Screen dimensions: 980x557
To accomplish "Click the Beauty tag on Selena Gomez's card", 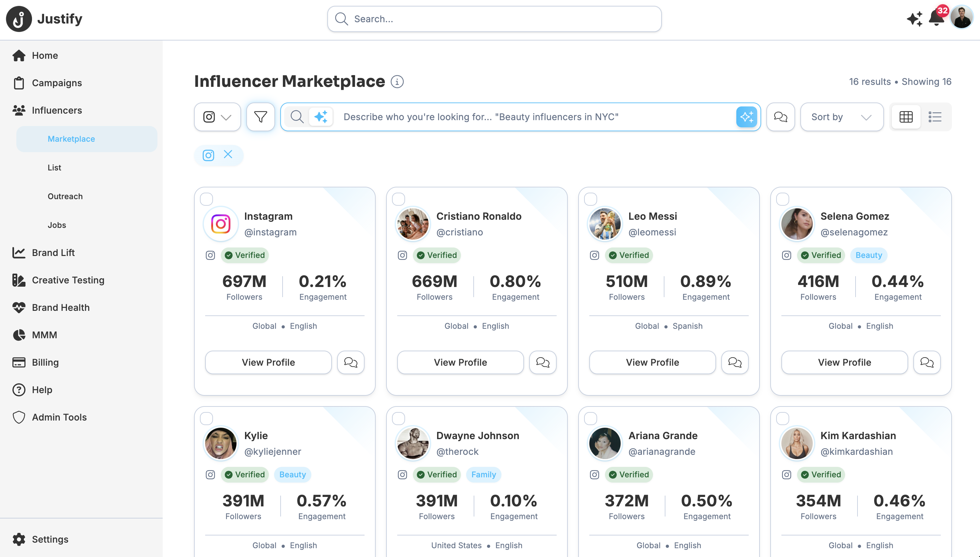I will point(868,255).
